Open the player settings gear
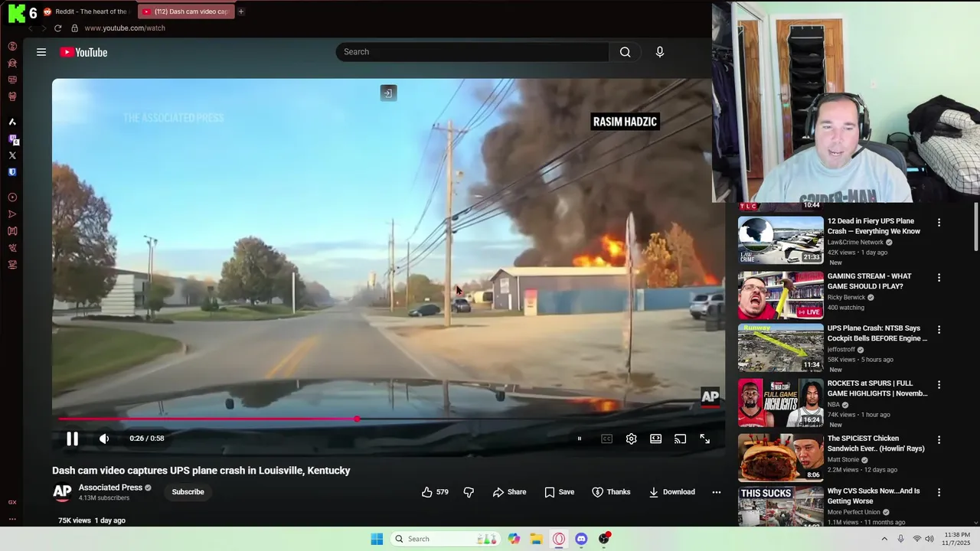Image resolution: width=980 pixels, height=551 pixels. pos(631,439)
